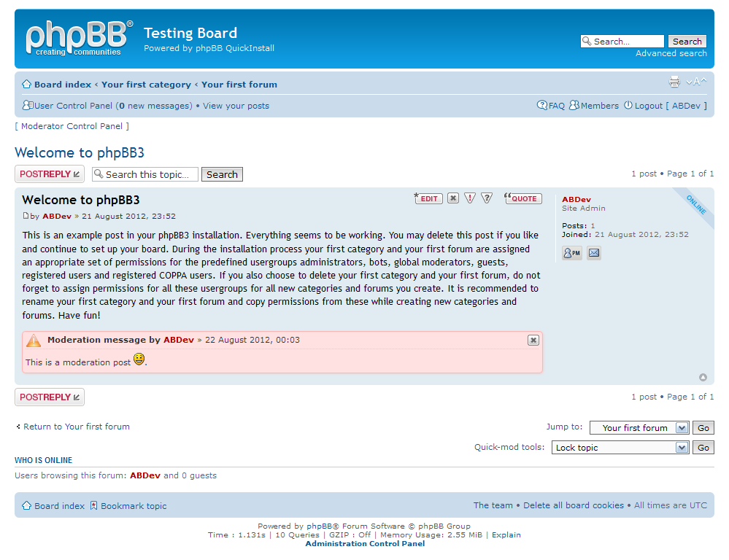Open the Moderator Control Panel link

tap(72, 126)
